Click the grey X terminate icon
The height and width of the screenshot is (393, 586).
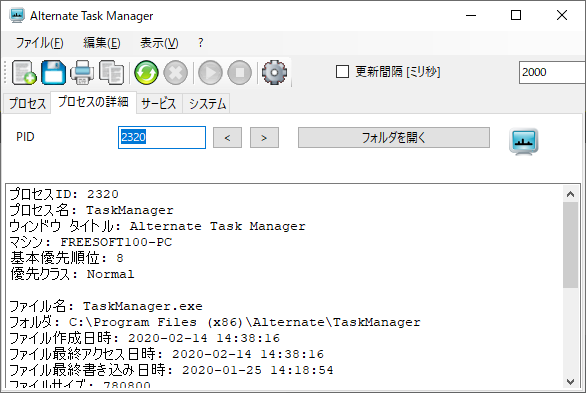176,72
